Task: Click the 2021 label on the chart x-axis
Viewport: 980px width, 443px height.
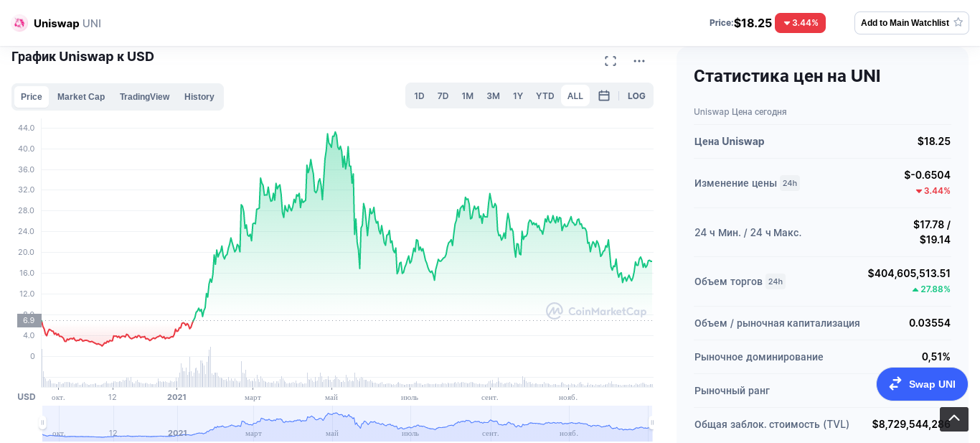Action: pyautogui.click(x=176, y=397)
